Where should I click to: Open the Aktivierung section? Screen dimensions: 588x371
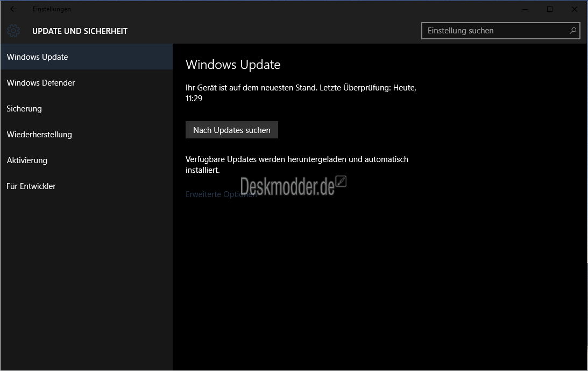pyautogui.click(x=87, y=160)
